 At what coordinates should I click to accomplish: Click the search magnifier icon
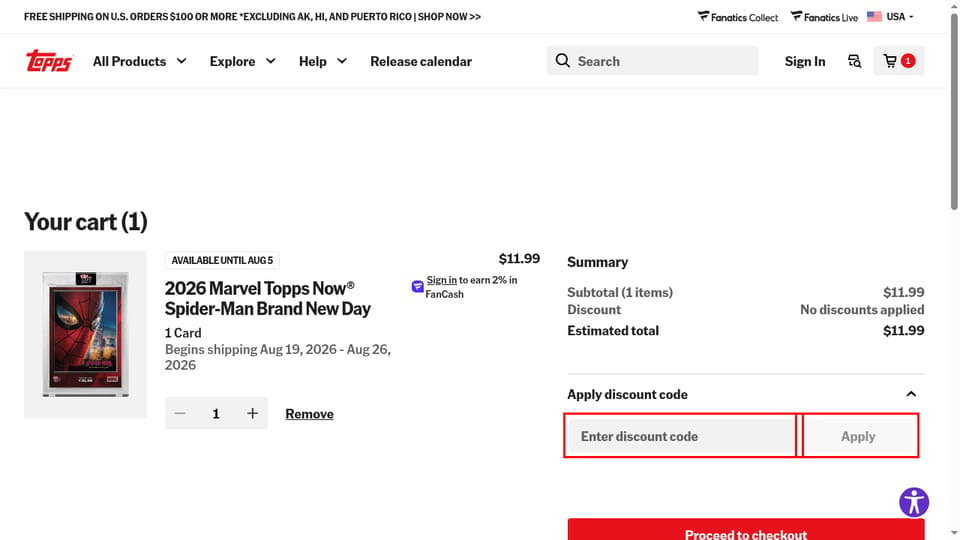click(x=562, y=61)
